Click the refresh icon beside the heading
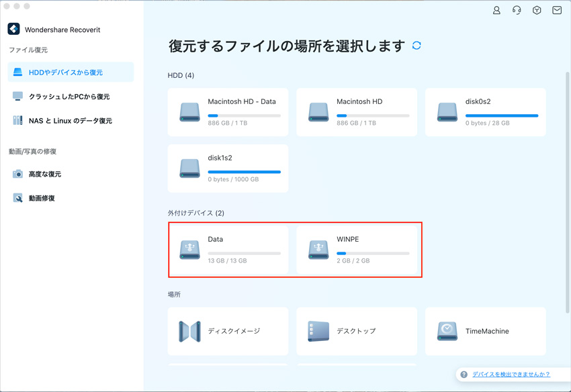Image resolution: width=571 pixels, height=392 pixels. 416,46
